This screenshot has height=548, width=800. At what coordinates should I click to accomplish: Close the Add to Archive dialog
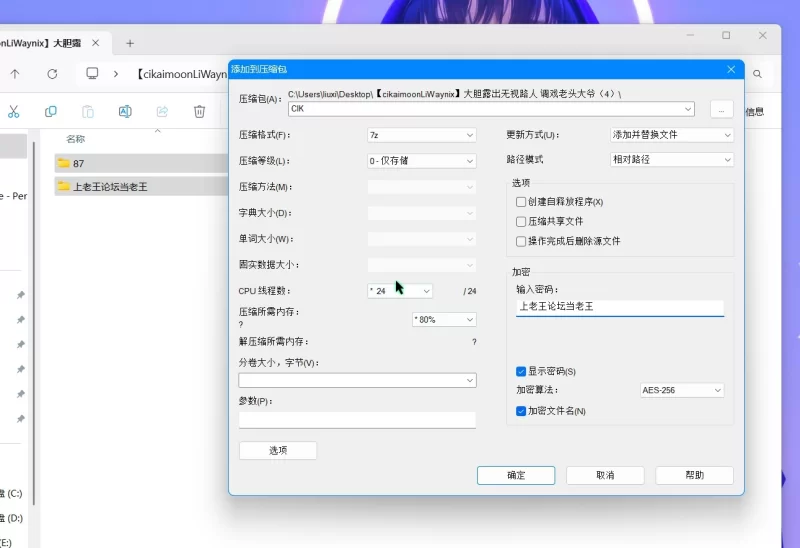(x=731, y=69)
